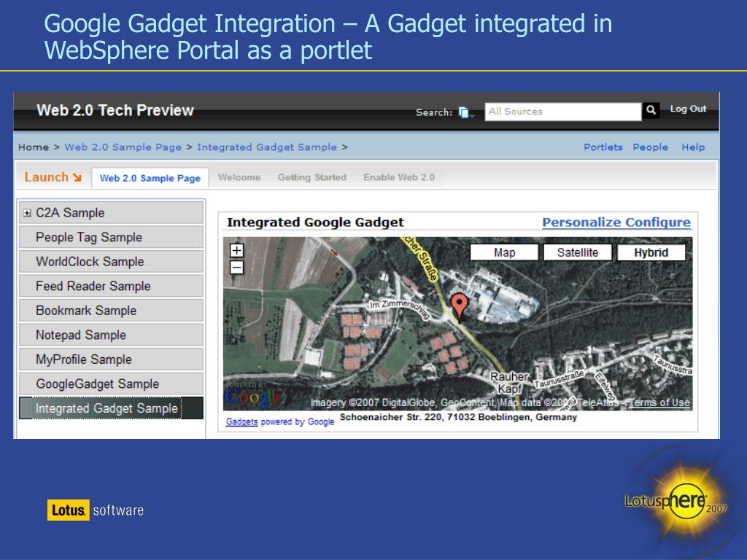Image resolution: width=747 pixels, height=560 pixels.
Task: Click the Integrated Google Gadget title
Action: tap(315, 222)
